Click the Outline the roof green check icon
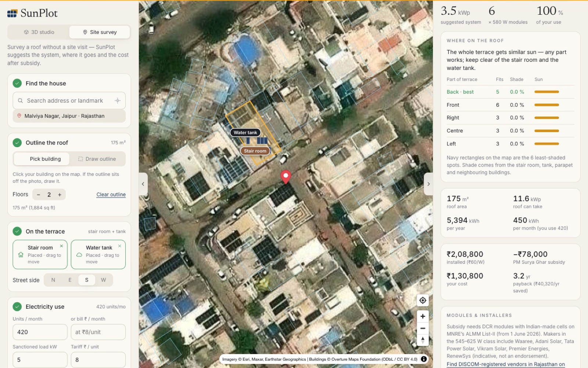Viewport: 588px width, 368px height. click(x=17, y=142)
